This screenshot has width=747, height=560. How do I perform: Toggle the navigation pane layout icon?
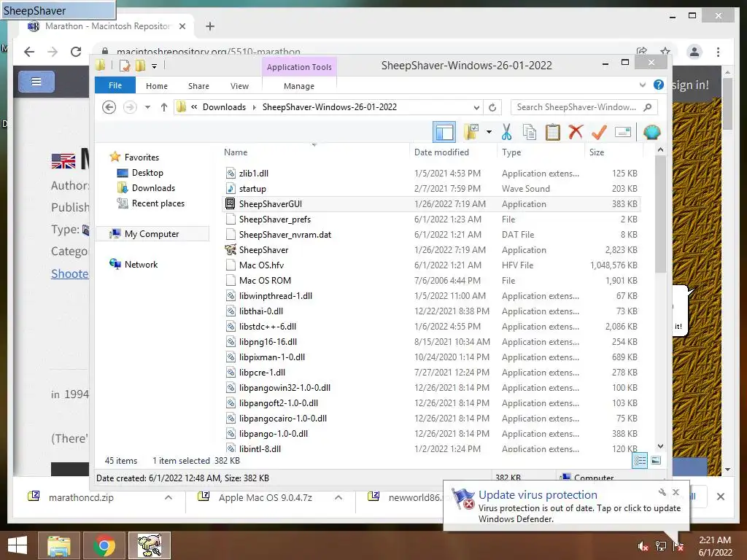click(x=444, y=132)
